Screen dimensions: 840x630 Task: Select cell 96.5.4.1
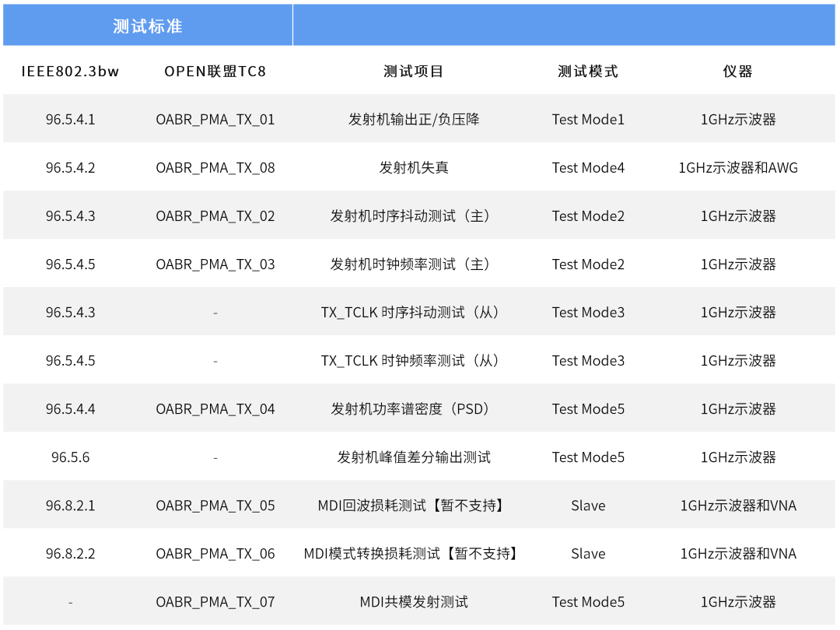point(70,120)
